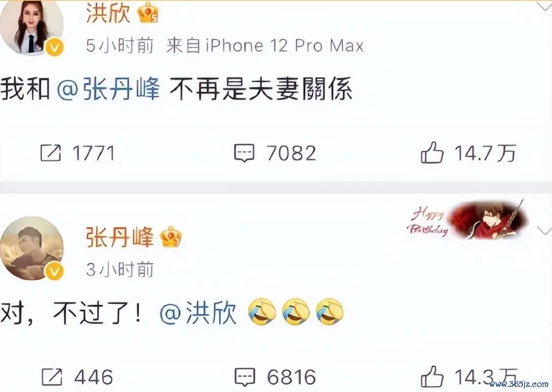Image resolution: width=552 pixels, height=392 pixels.
Task: Open 洪欣's profile avatar
Action: (x=31, y=27)
